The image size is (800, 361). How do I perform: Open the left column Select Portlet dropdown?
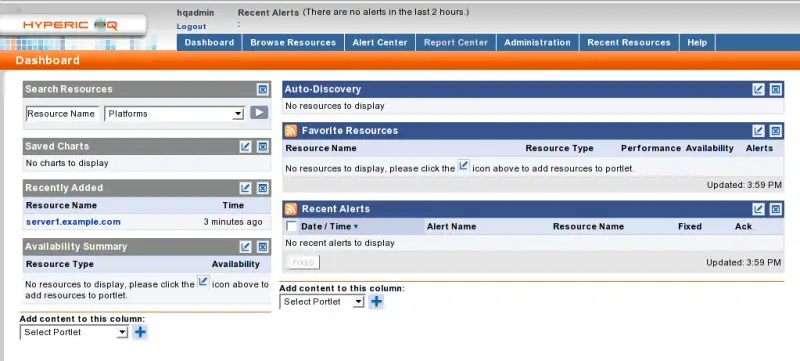pyautogui.click(x=73, y=332)
